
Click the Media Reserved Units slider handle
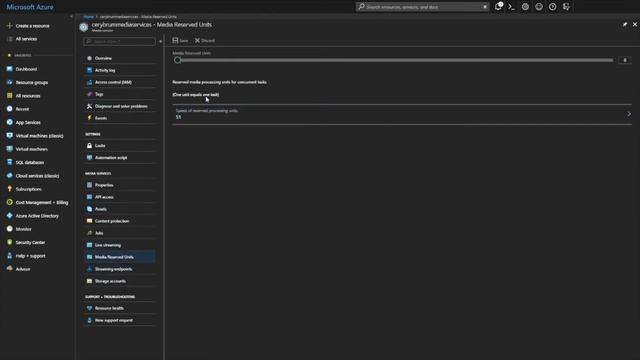[178, 60]
